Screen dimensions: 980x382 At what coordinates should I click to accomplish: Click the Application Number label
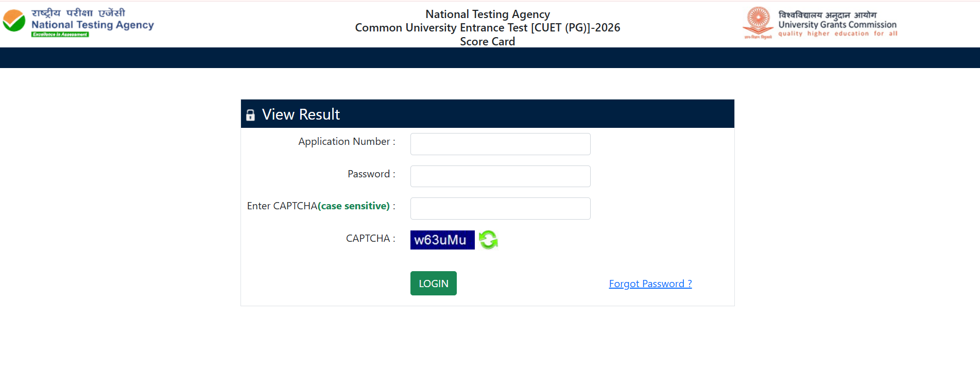tap(347, 141)
